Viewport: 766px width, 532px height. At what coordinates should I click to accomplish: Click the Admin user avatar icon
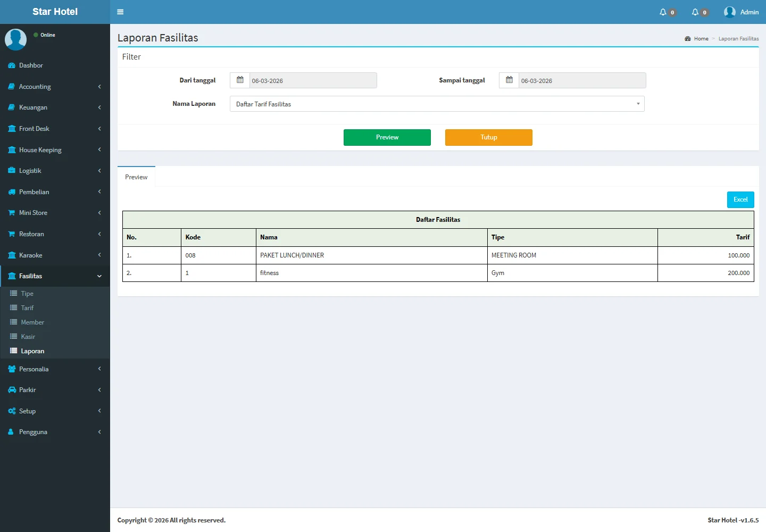coord(729,12)
